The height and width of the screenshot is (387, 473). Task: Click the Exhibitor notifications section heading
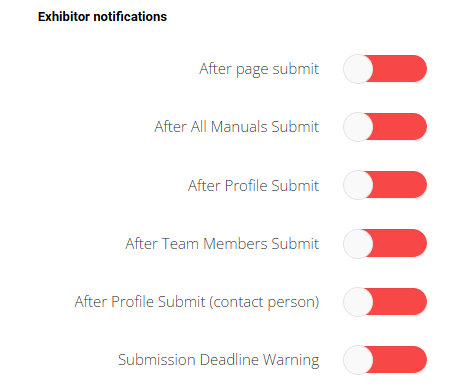click(x=102, y=17)
